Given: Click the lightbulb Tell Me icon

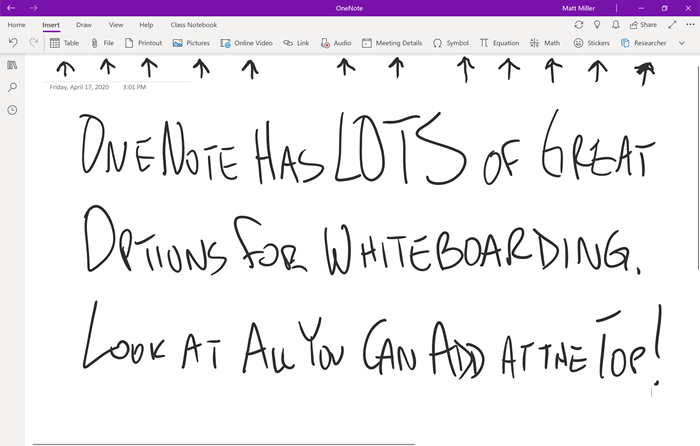Looking at the screenshot, I should pyautogui.click(x=597, y=25).
